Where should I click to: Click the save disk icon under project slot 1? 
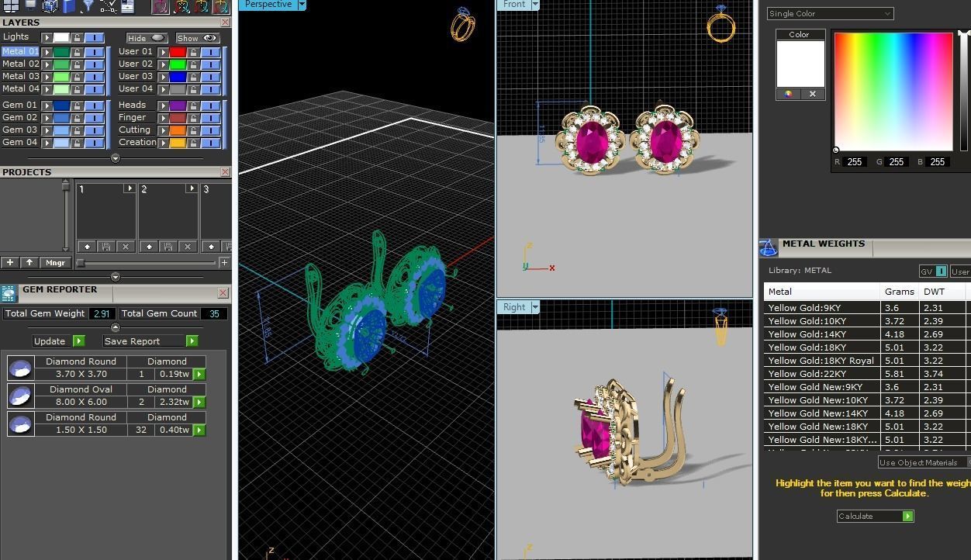106,247
